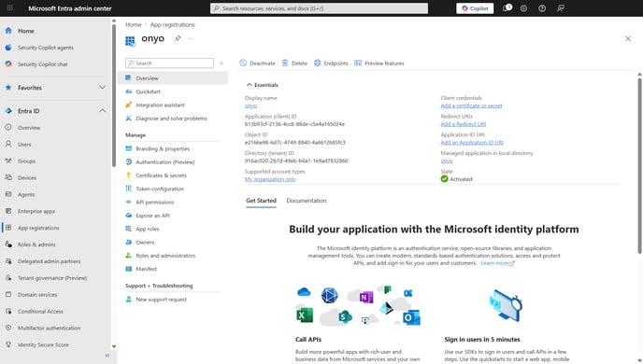Focus the resource menu Search box
Viewport: 643px width, 364px height.
[169, 63]
